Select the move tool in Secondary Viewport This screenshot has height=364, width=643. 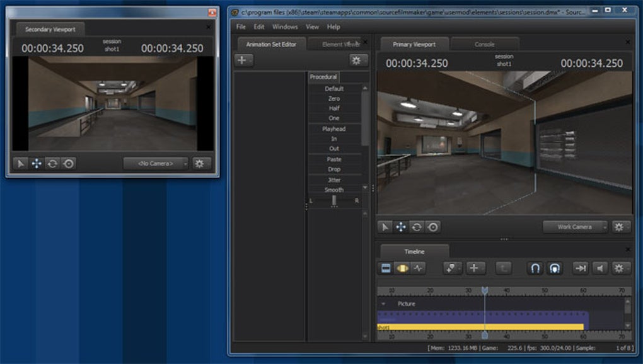[x=37, y=163]
